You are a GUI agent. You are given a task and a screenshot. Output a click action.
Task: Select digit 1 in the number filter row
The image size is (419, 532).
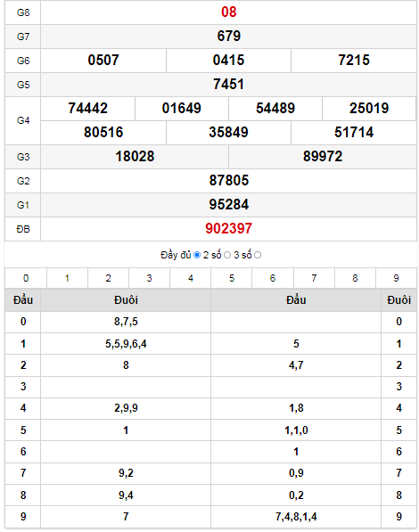pyautogui.click(x=67, y=278)
